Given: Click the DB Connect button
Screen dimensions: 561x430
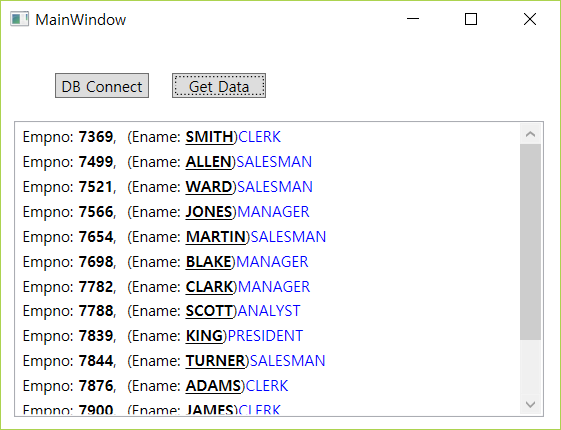Looking at the screenshot, I should click(x=102, y=85).
